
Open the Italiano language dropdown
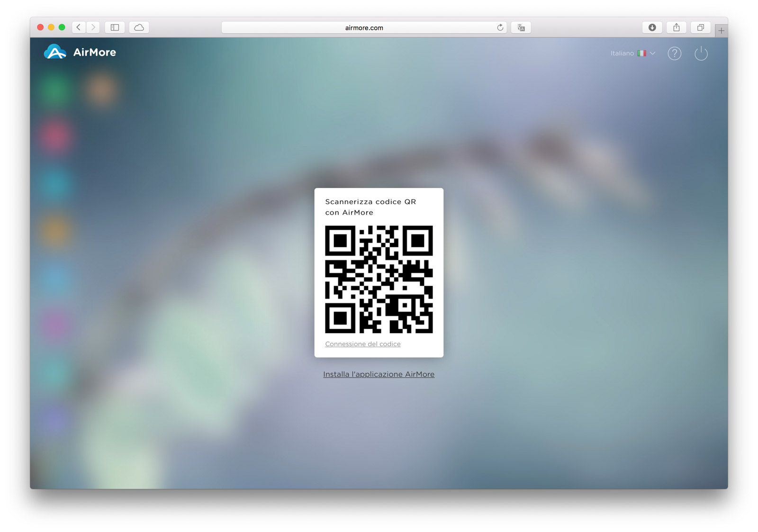pos(633,54)
